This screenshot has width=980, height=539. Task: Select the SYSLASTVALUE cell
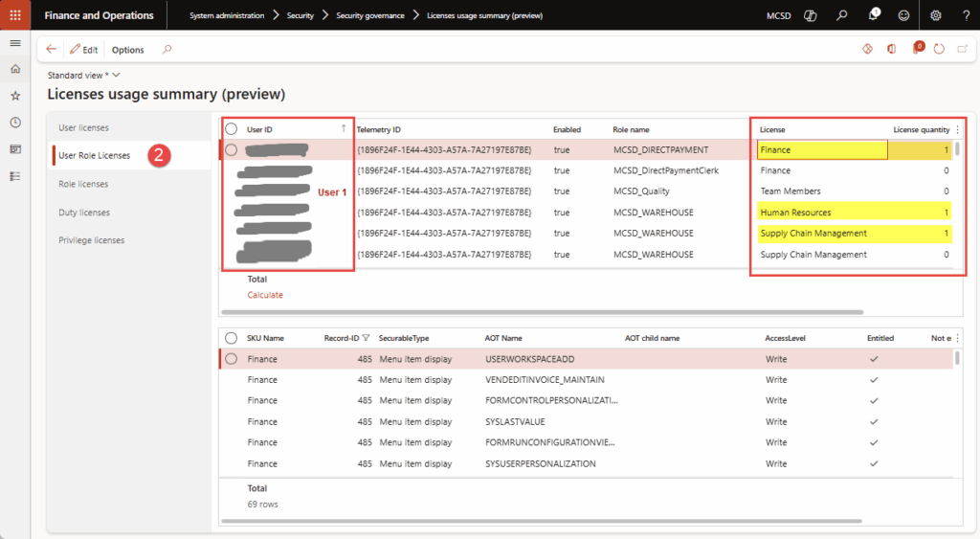515,421
